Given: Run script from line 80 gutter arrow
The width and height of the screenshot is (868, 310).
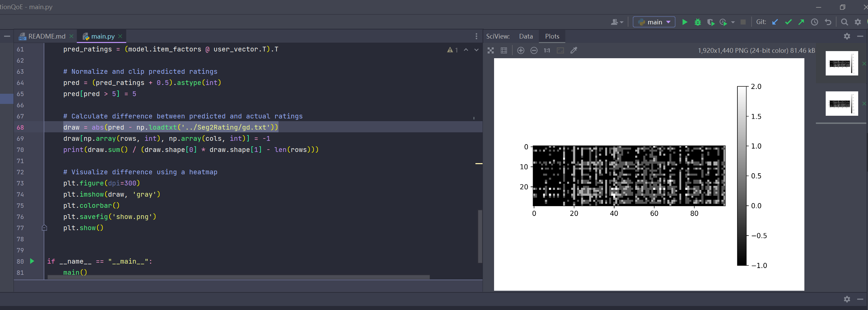Looking at the screenshot, I should pyautogui.click(x=32, y=261).
